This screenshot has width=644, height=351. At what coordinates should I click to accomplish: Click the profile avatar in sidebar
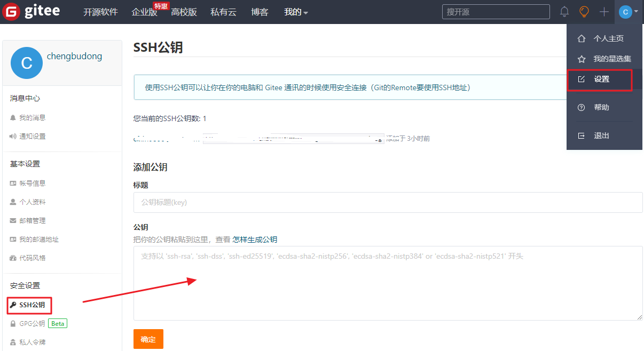pos(26,62)
